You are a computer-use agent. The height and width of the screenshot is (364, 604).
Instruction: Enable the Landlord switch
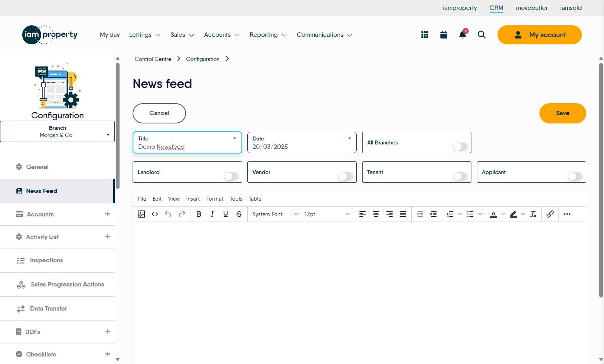click(x=231, y=176)
